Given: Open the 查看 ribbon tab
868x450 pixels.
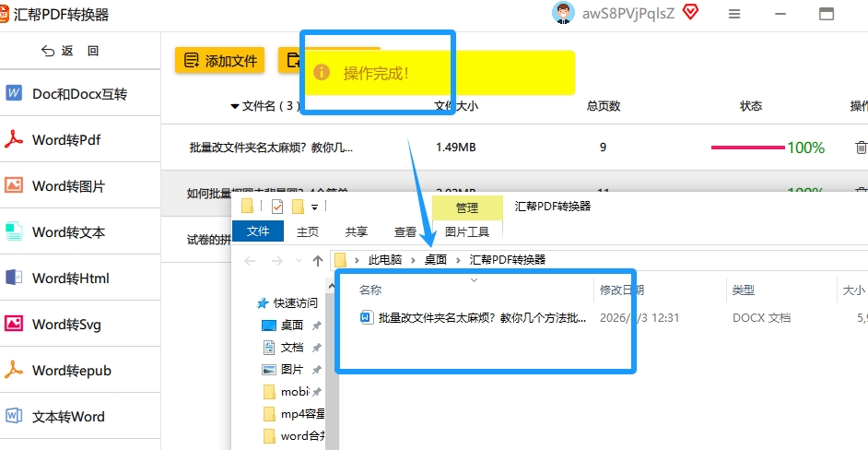Looking at the screenshot, I should (x=405, y=232).
